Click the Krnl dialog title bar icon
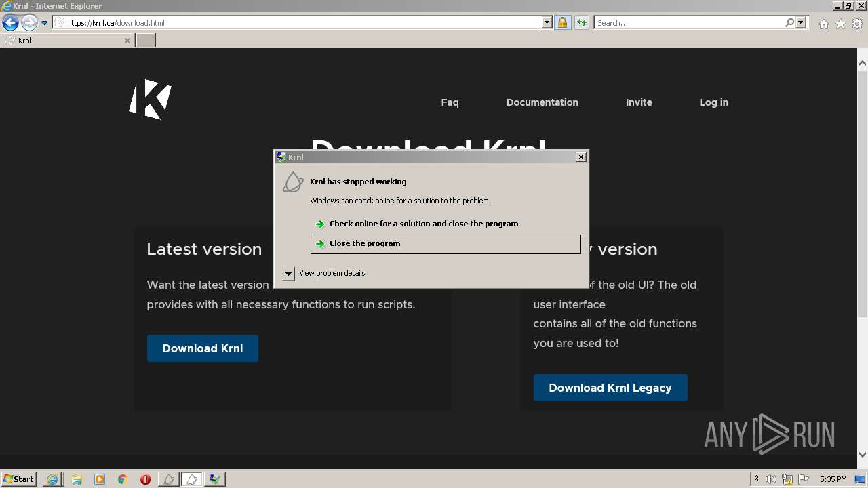The width and height of the screenshot is (868, 488). coord(281,157)
